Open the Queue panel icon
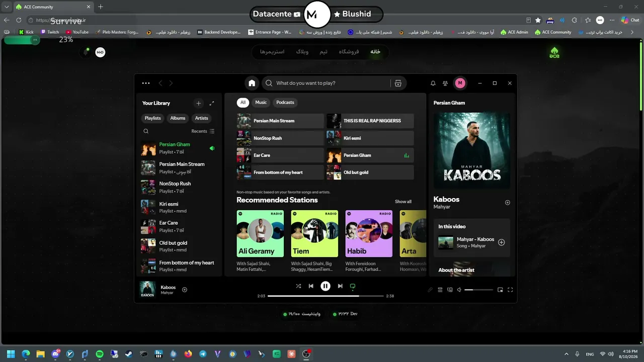The height and width of the screenshot is (362, 644). 440,290
